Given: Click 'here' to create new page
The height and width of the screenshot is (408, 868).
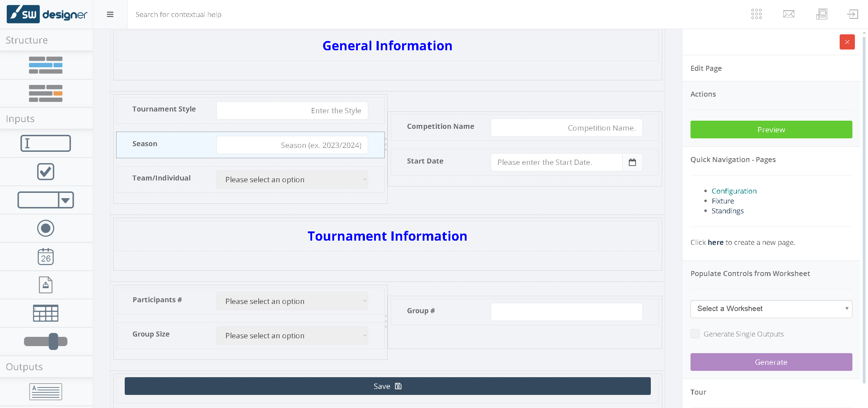Looking at the screenshot, I should tap(715, 242).
